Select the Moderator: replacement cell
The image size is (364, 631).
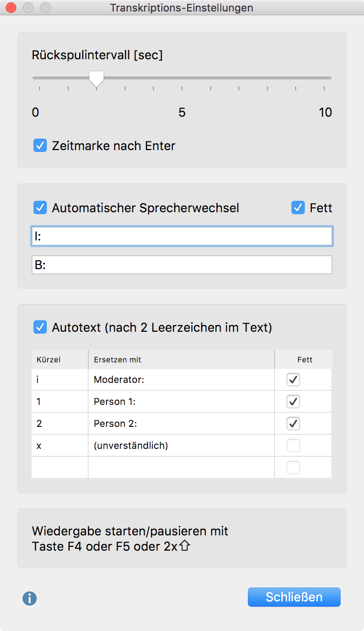182,380
